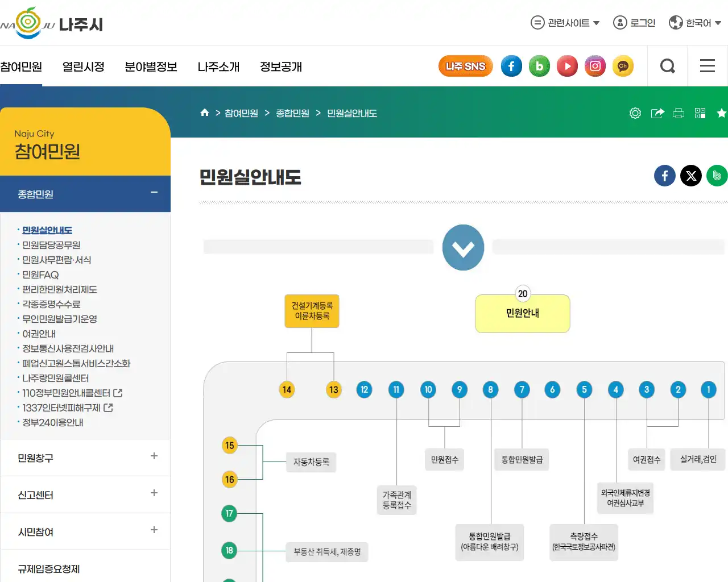
Task: Open the 분야별정보 main menu
Action: point(151,67)
